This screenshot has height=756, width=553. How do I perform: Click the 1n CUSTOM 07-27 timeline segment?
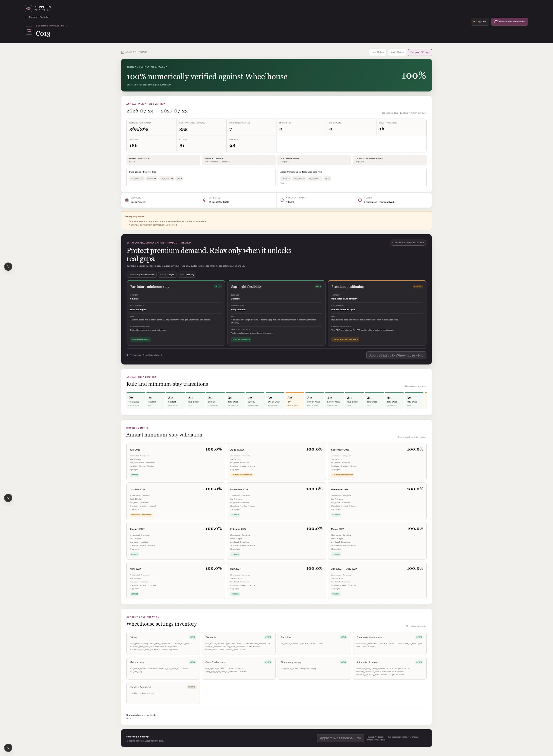[156, 400]
